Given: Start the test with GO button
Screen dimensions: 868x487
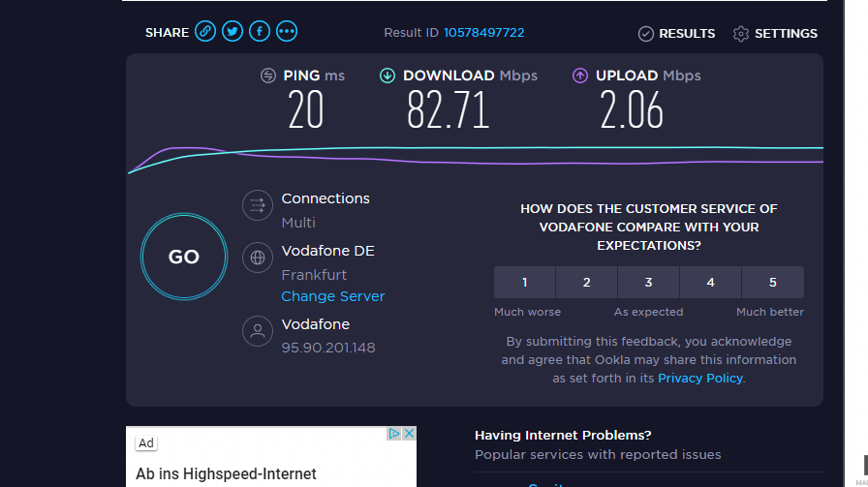Looking at the screenshot, I should (x=184, y=257).
